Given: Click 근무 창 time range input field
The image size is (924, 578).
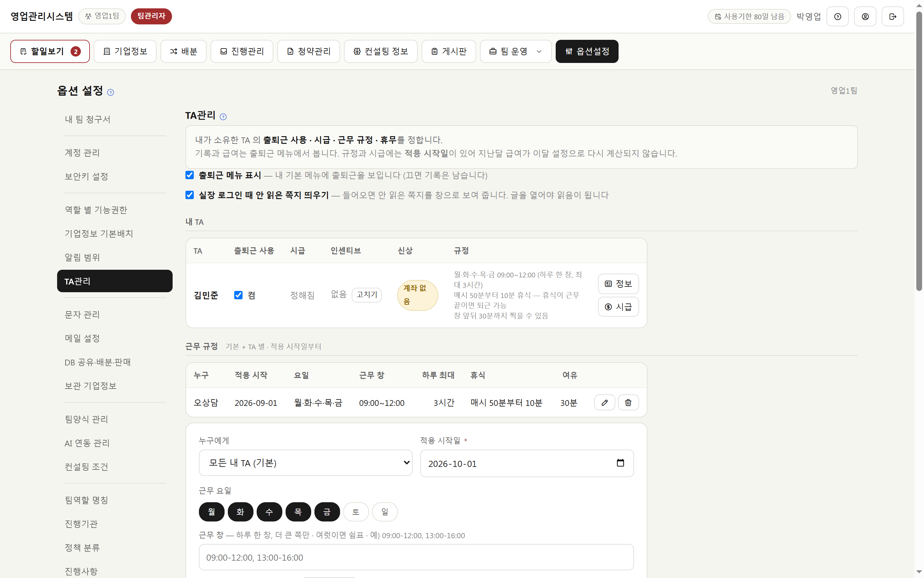Looking at the screenshot, I should [416, 557].
